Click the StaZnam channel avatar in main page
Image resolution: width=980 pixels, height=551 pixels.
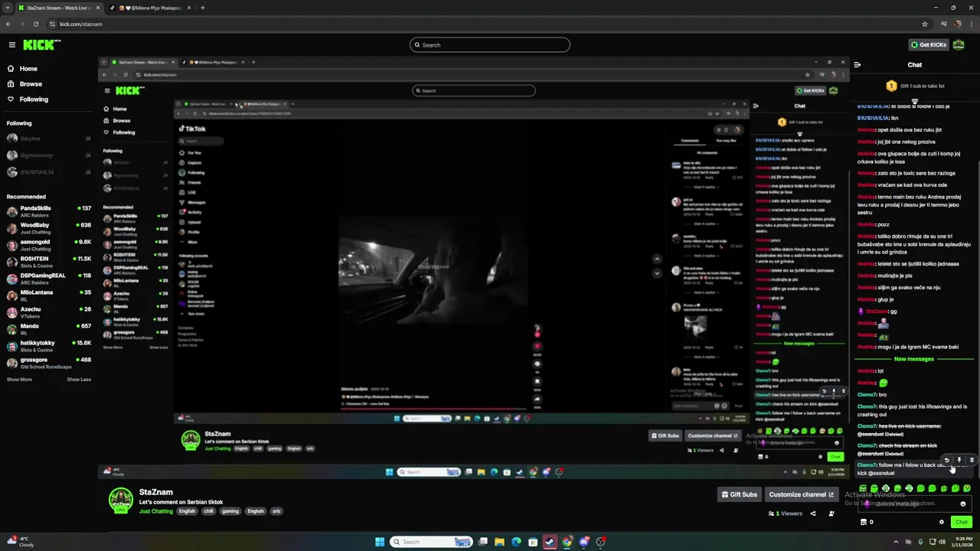click(x=121, y=500)
